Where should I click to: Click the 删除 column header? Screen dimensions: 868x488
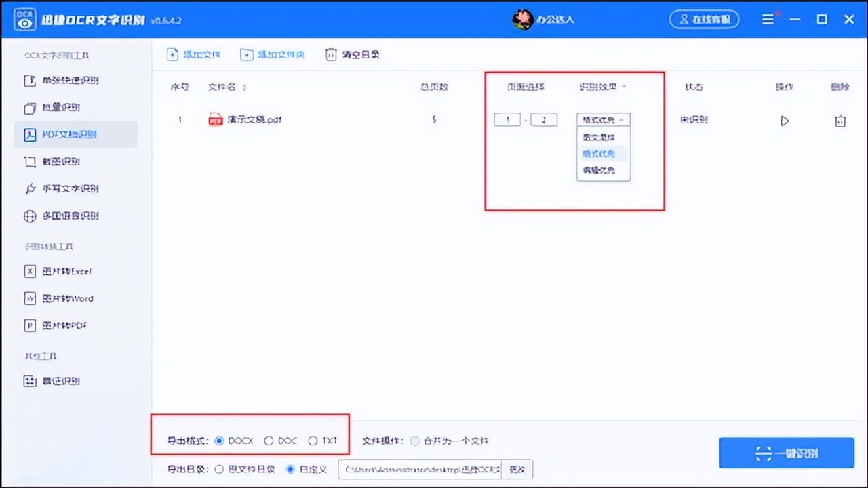[840, 87]
